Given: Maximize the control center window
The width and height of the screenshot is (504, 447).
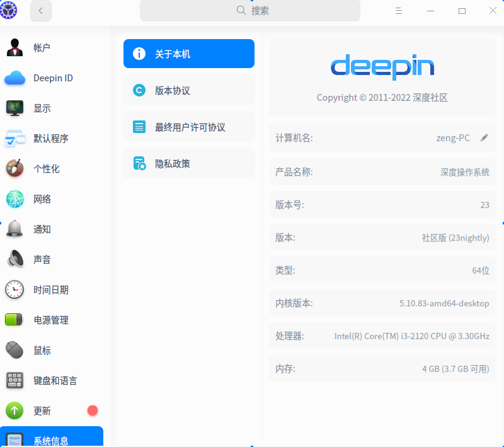Looking at the screenshot, I should [x=462, y=11].
